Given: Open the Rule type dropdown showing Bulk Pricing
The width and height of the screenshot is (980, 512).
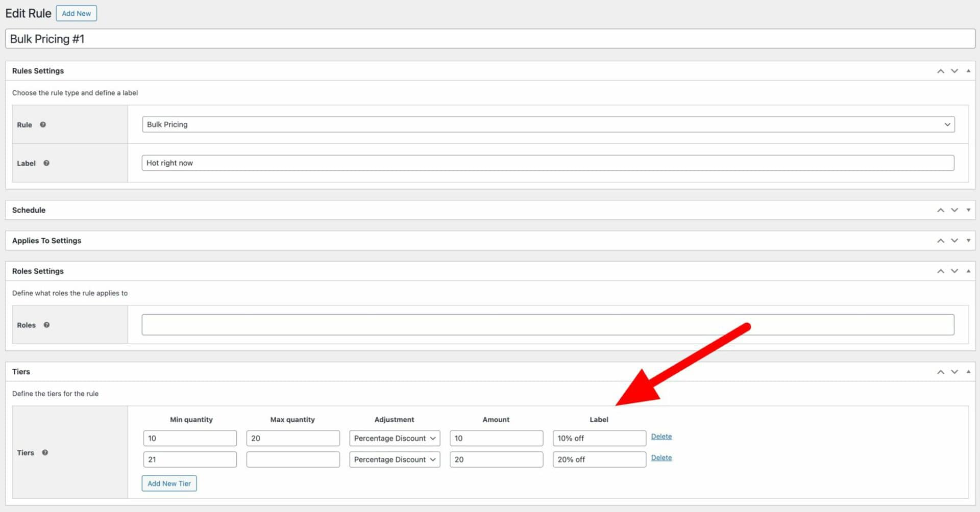Looking at the screenshot, I should click(x=548, y=124).
